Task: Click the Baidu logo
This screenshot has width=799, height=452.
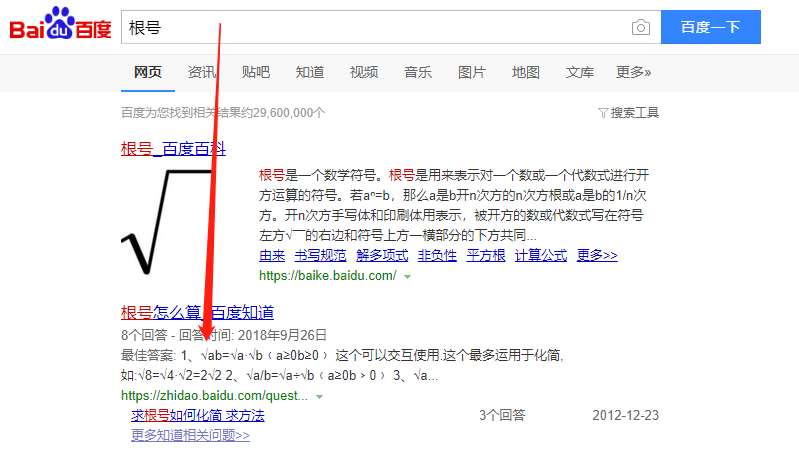Action: click(x=60, y=23)
